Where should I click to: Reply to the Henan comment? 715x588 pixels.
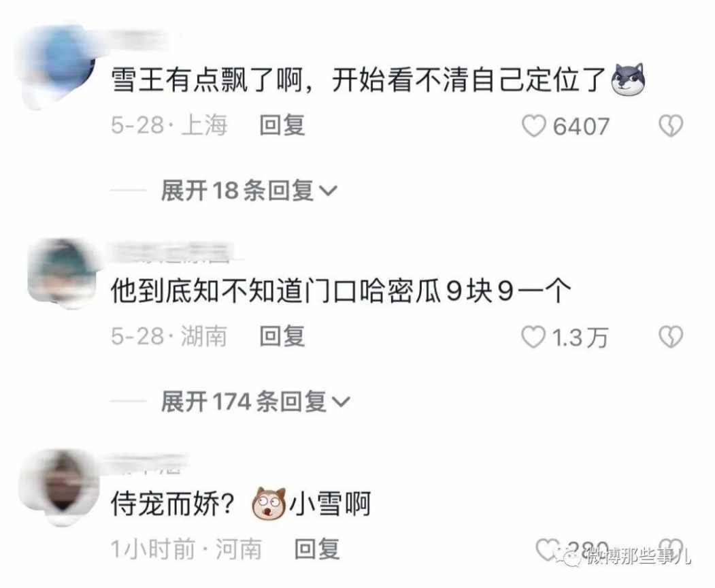(317, 549)
